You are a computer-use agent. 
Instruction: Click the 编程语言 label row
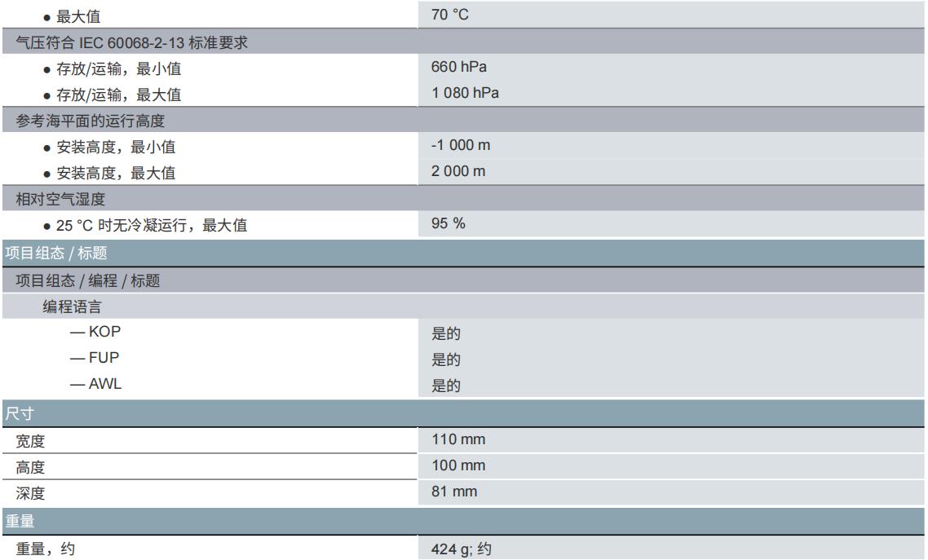pyautogui.click(x=73, y=307)
